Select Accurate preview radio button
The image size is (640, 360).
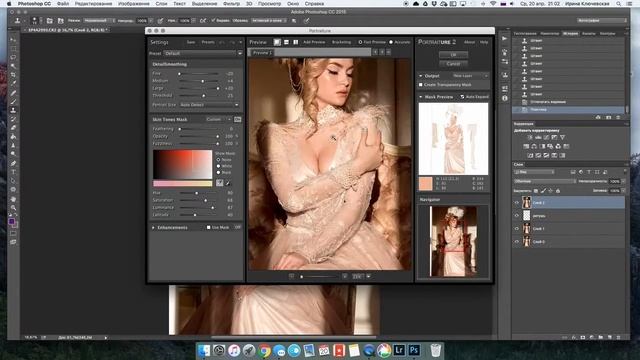pos(391,42)
